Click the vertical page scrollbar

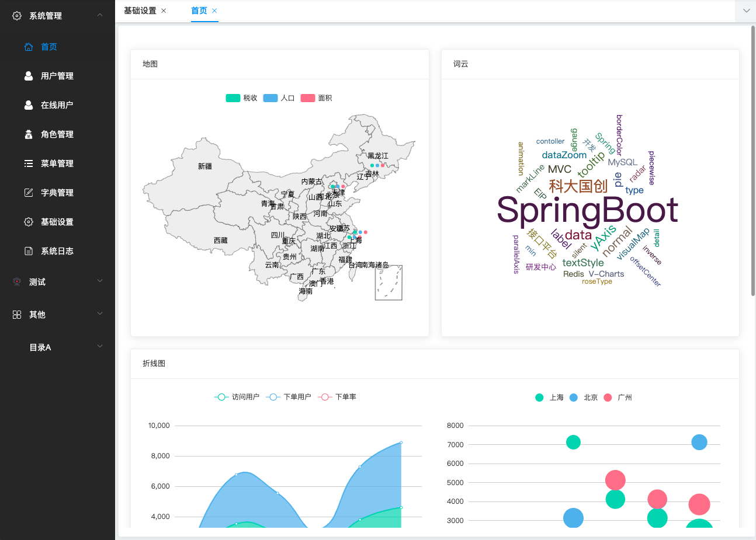pyautogui.click(x=753, y=161)
